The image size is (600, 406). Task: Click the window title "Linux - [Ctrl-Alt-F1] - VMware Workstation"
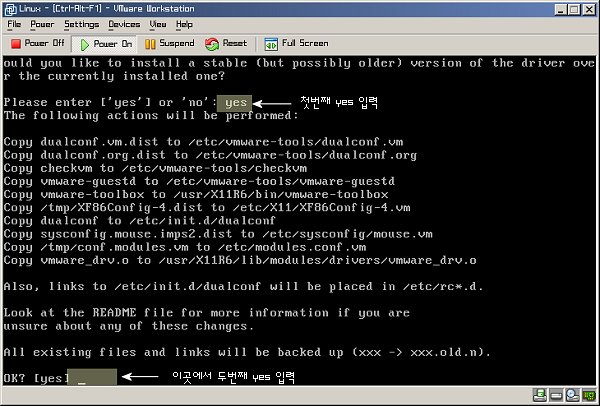coord(106,9)
